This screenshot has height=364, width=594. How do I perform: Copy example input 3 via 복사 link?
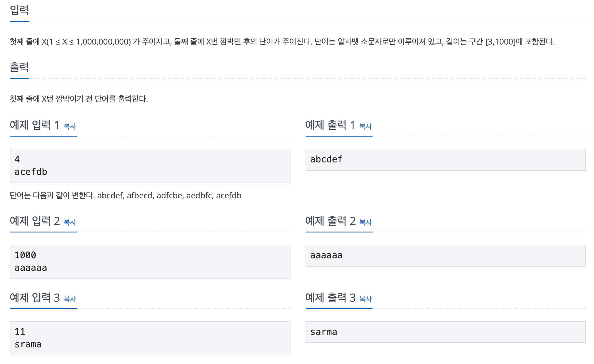tap(70, 299)
